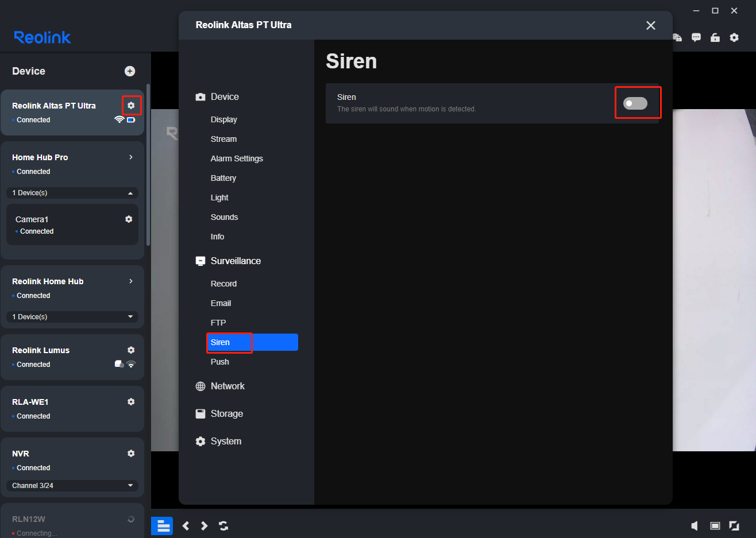
Task: Select the Reolink Lumus device name
Action: pyautogui.click(x=41, y=350)
